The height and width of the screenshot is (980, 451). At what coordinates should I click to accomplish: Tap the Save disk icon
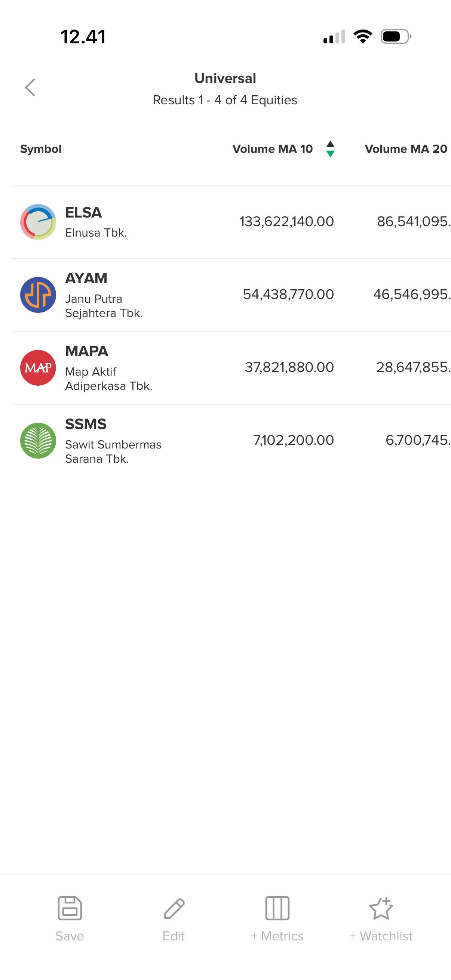pyautogui.click(x=70, y=908)
